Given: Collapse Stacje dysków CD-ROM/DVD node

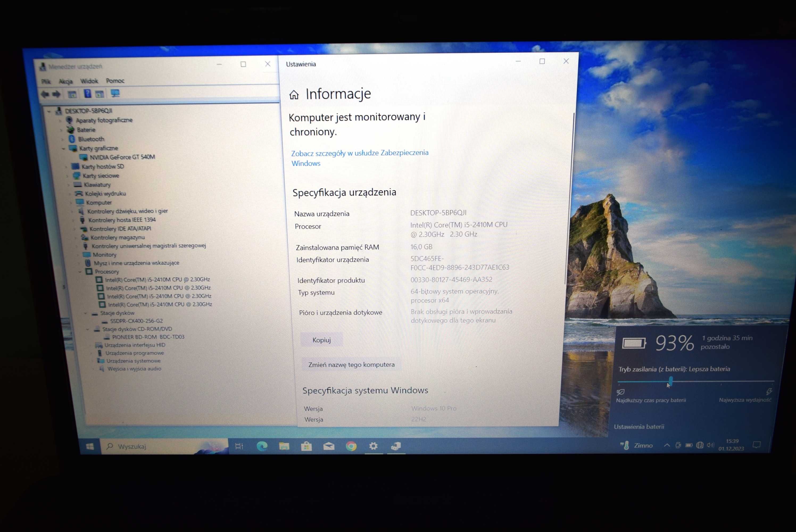Looking at the screenshot, I should tap(88, 330).
